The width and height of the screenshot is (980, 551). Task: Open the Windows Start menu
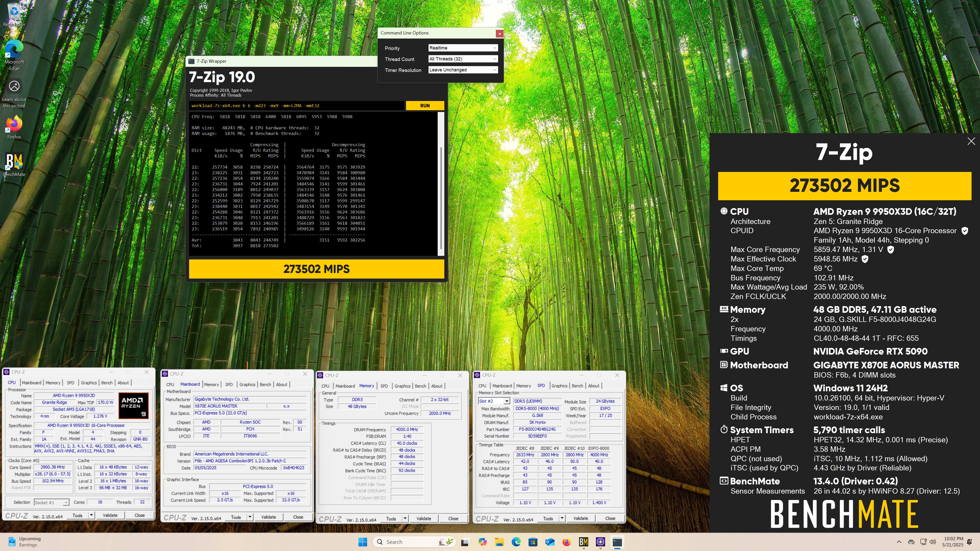363,542
